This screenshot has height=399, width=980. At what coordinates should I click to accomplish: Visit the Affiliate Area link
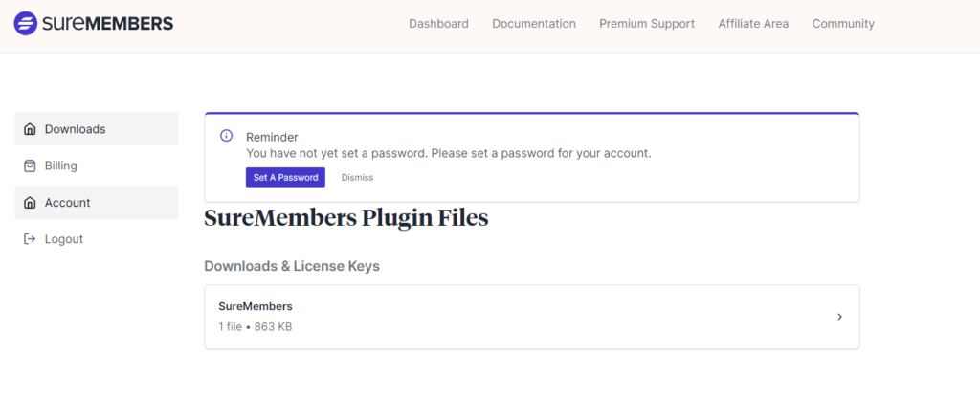click(x=753, y=24)
